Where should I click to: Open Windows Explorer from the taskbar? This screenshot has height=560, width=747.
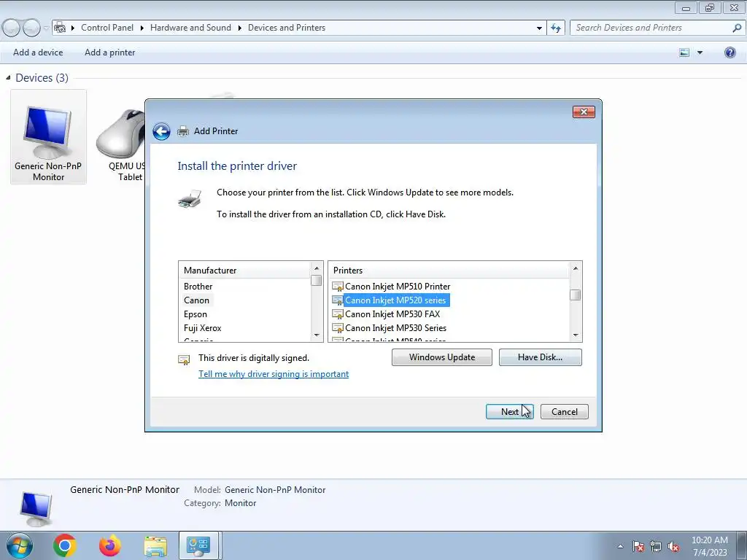pos(155,546)
